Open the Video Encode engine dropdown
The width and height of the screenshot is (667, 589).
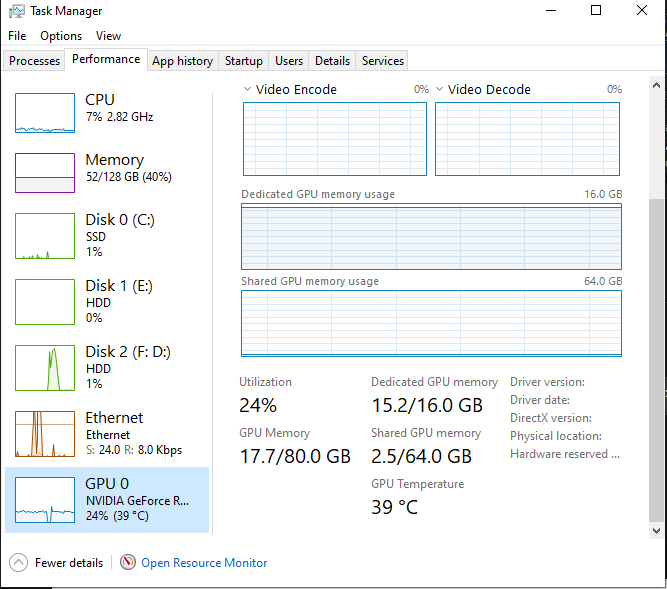(248, 89)
